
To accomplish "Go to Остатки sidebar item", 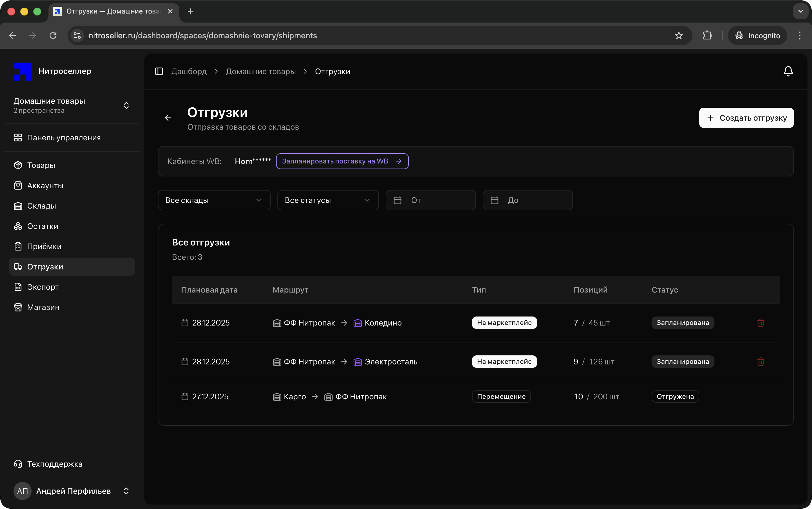I will click(43, 226).
